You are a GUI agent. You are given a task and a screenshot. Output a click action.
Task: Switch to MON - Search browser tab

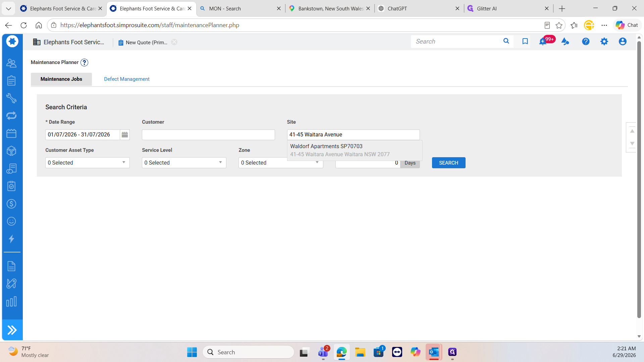click(x=241, y=9)
